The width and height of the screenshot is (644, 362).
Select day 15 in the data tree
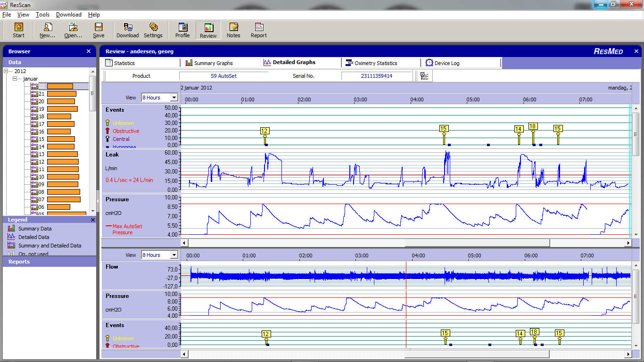pyautogui.click(x=52, y=139)
